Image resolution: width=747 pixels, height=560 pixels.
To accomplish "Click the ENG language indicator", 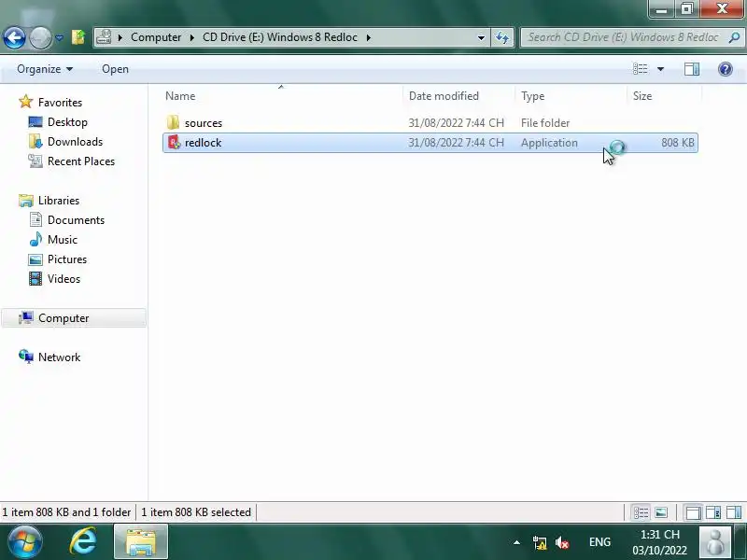I will pos(599,542).
